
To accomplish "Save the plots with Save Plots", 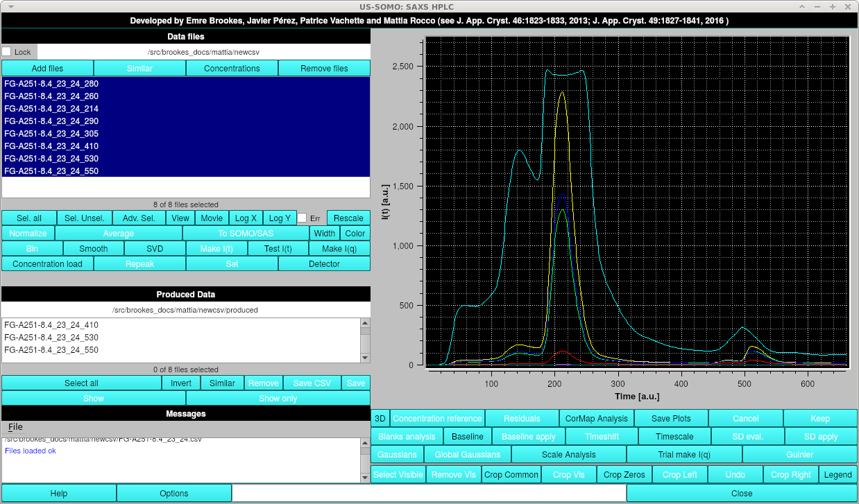I will (670, 418).
